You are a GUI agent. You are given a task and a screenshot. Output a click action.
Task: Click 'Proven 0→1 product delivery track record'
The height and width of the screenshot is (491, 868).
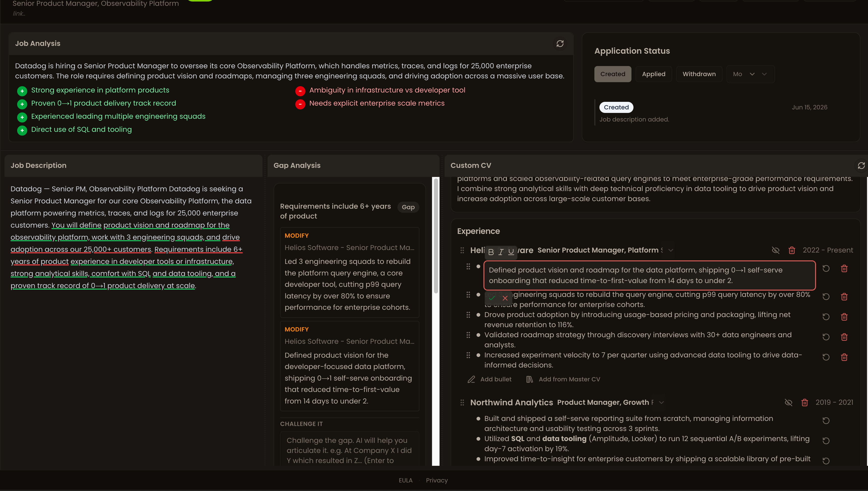104,103
